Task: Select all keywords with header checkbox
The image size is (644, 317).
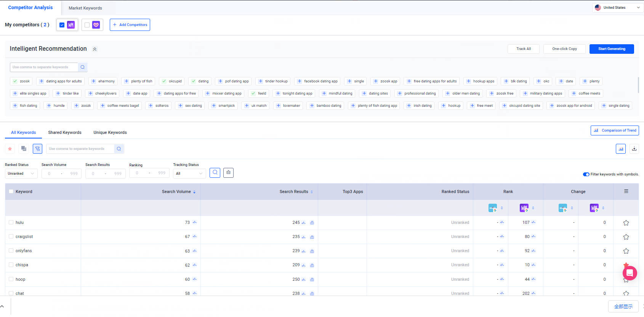Action: [11, 191]
